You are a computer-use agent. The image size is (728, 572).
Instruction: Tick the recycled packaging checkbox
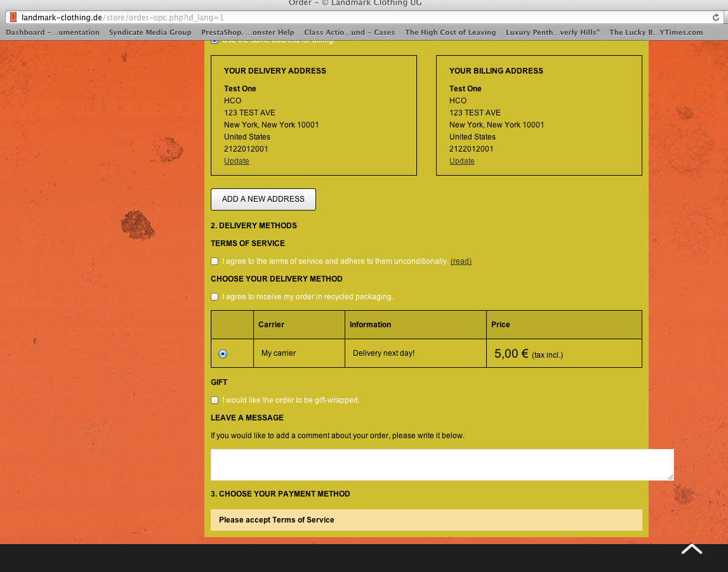(215, 297)
